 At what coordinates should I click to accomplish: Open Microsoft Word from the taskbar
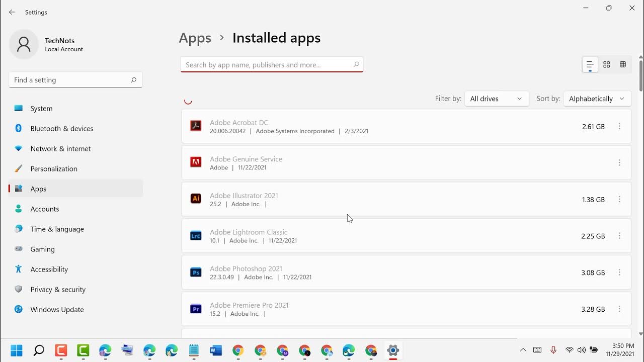216,350
